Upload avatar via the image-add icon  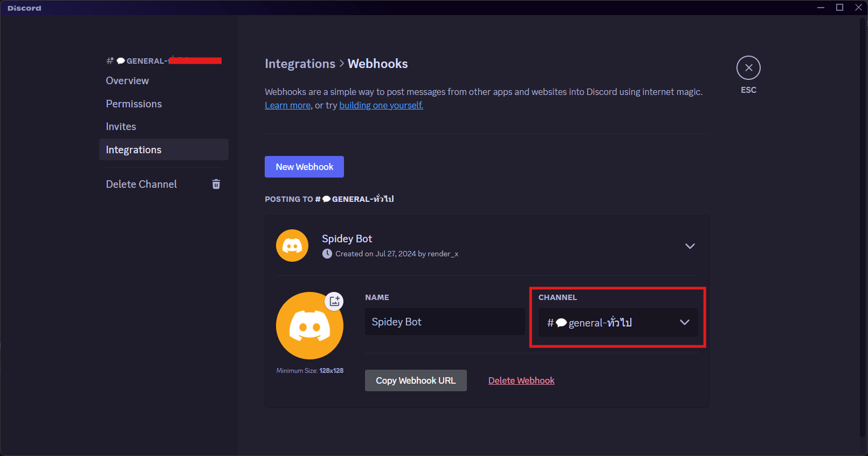point(334,301)
